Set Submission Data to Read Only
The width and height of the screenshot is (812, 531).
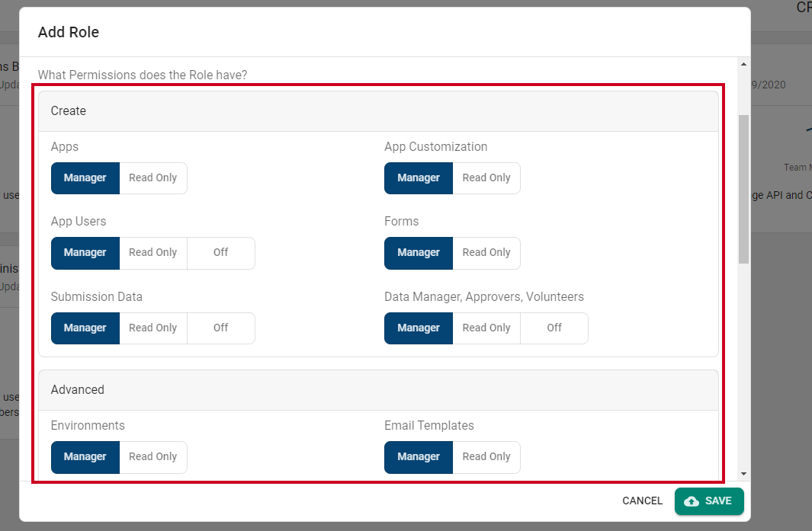[x=152, y=328]
